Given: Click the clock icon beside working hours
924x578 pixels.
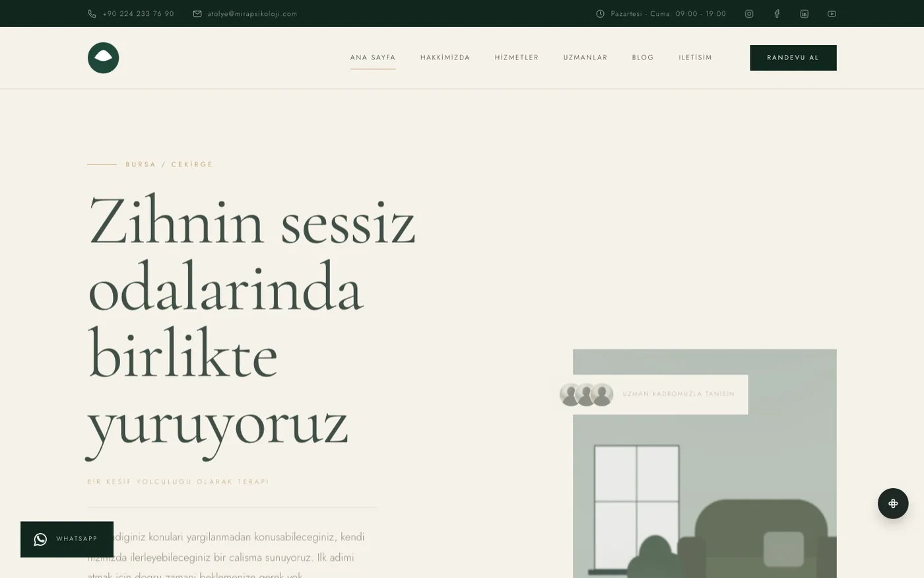Looking at the screenshot, I should pyautogui.click(x=600, y=14).
